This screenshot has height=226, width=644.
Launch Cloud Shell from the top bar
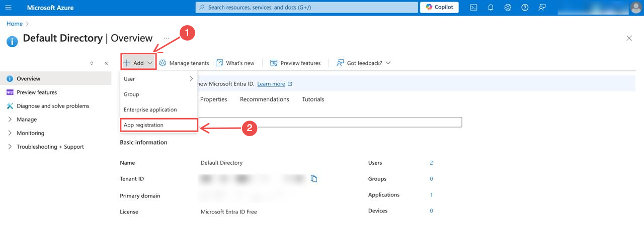point(473,8)
